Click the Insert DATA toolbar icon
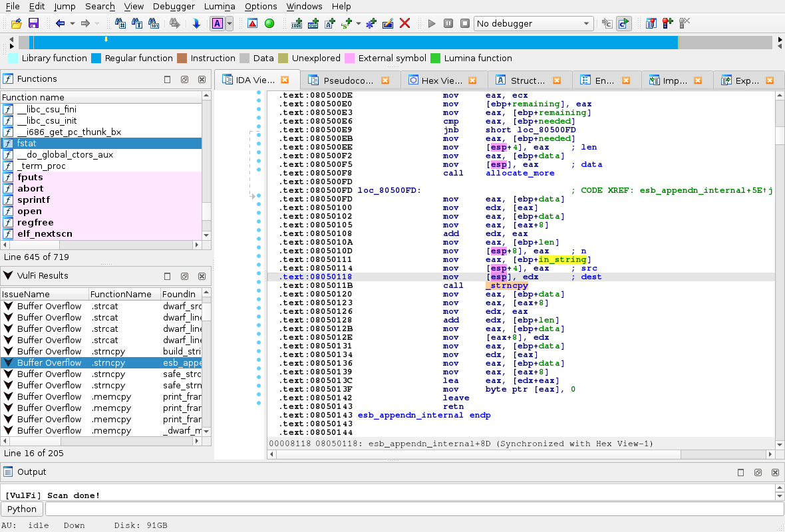The height and width of the screenshot is (532, 785). [x=313, y=23]
